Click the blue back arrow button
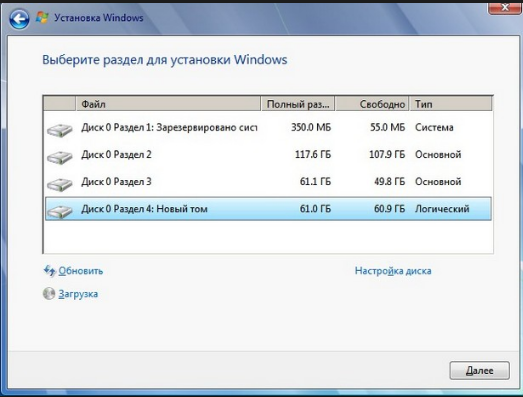This screenshot has height=397, width=523. coord(19,19)
